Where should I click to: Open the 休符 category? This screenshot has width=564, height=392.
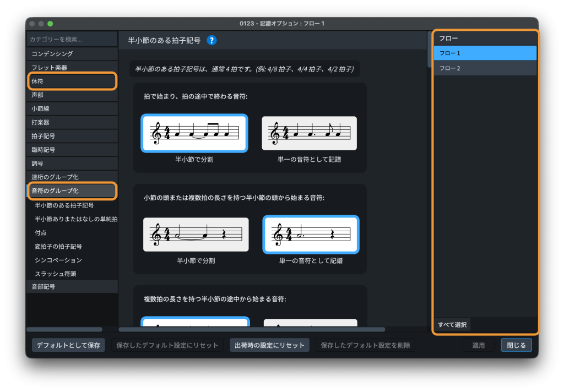point(72,81)
